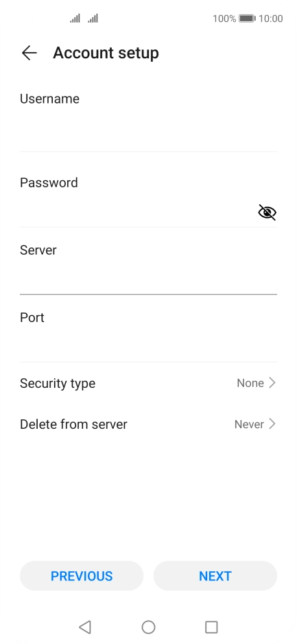Image resolution: width=297 pixels, height=644 pixels.
Task: Tap the back arrow beside Account setup
Action: coord(29,53)
